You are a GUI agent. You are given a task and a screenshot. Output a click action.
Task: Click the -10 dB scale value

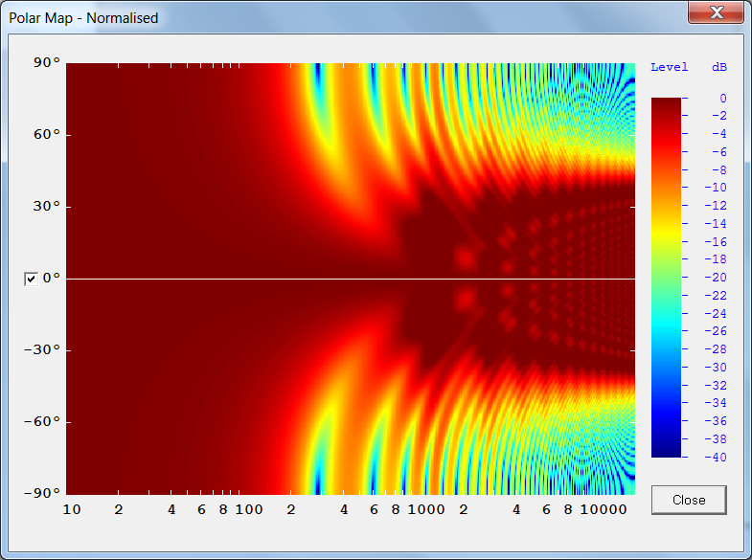(x=716, y=188)
